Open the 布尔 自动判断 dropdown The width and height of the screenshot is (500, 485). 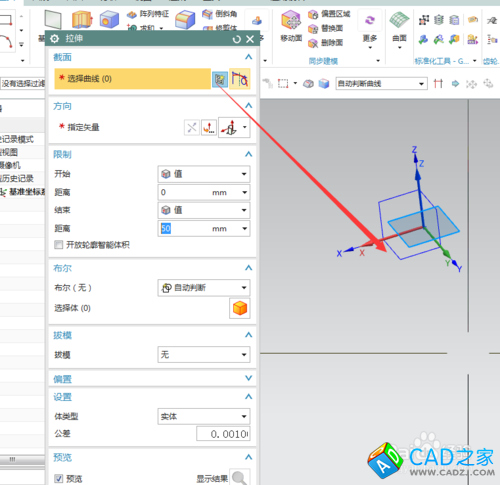point(204,288)
